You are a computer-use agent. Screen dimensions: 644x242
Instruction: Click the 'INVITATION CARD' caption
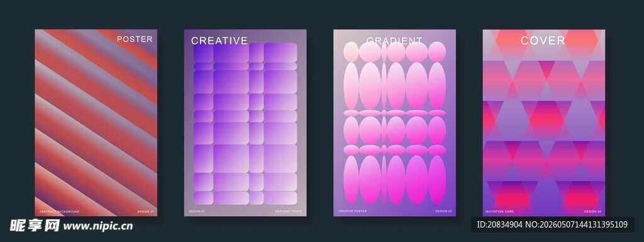(x=499, y=212)
